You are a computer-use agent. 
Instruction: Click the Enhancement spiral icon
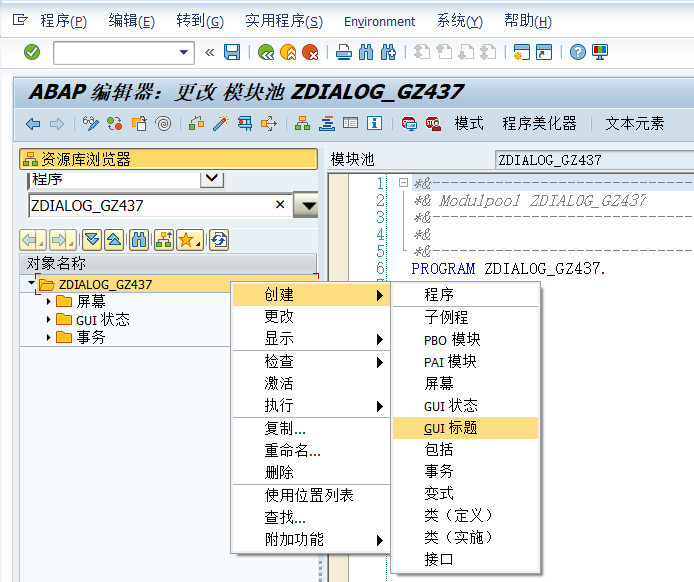[163, 124]
